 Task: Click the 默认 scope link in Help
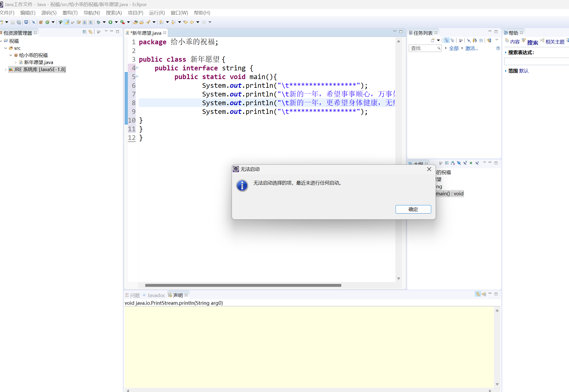[x=524, y=71]
